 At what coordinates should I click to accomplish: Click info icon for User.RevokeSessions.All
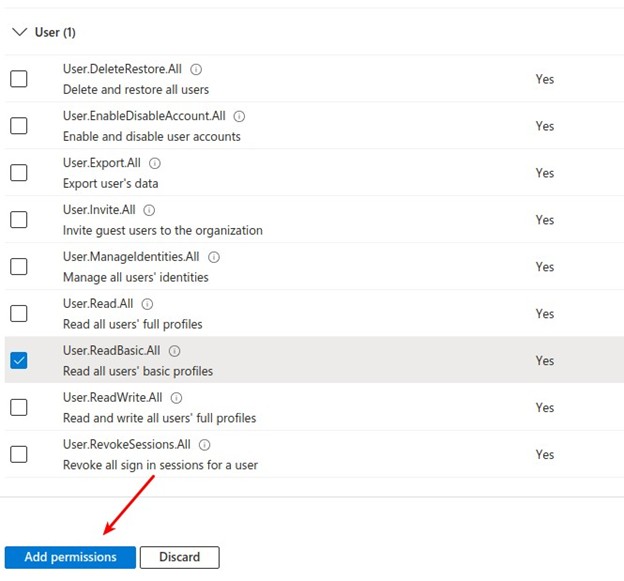205,445
